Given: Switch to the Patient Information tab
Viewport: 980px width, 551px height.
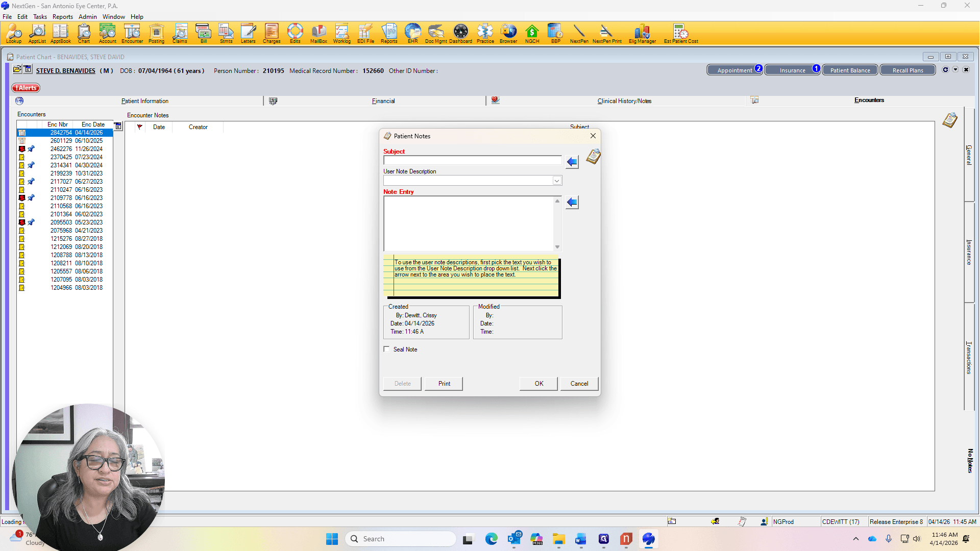Looking at the screenshot, I should click(145, 101).
